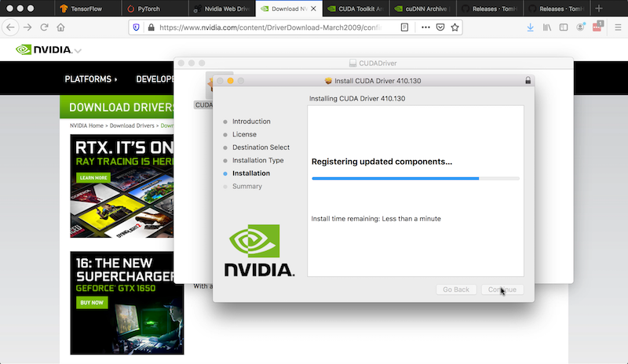Image resolution: width=628 pixels, height=364 pixels.
Task: Bookmark this page with the star icon
Action: (x=455, y=27)
